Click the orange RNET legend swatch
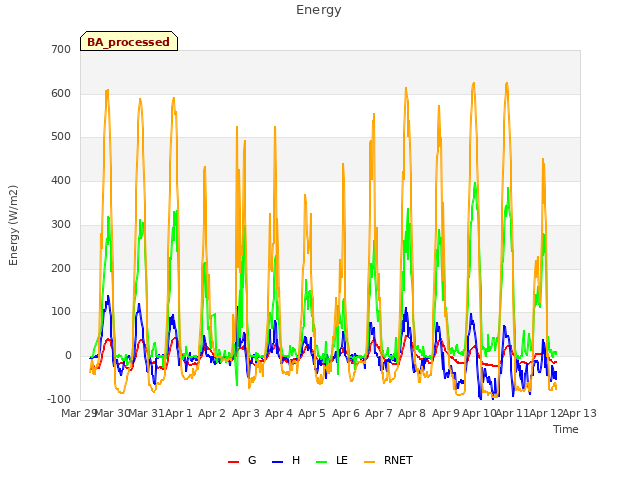The height and width of the screenshot is (480, 640). tap(369, 462)
